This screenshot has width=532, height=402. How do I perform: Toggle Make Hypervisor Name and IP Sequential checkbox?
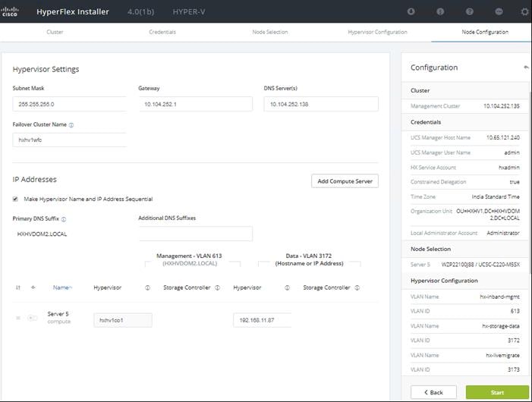15,199
